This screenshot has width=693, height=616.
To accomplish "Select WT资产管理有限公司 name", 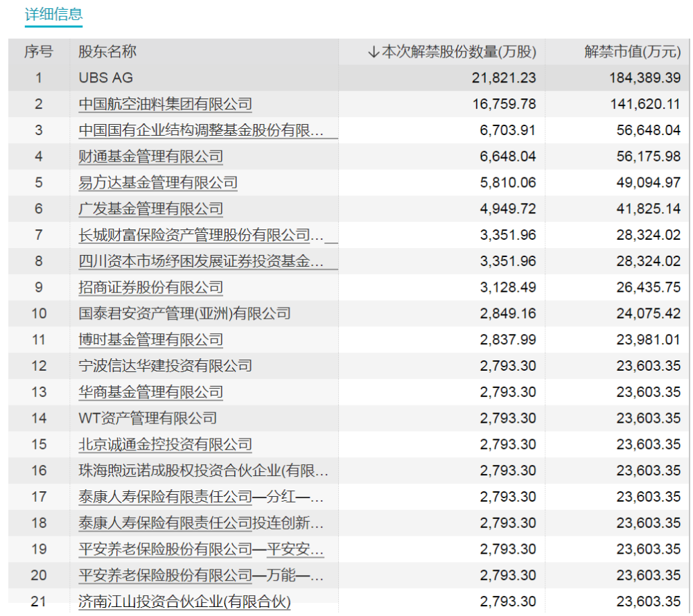I will click(x=148, y=418).
